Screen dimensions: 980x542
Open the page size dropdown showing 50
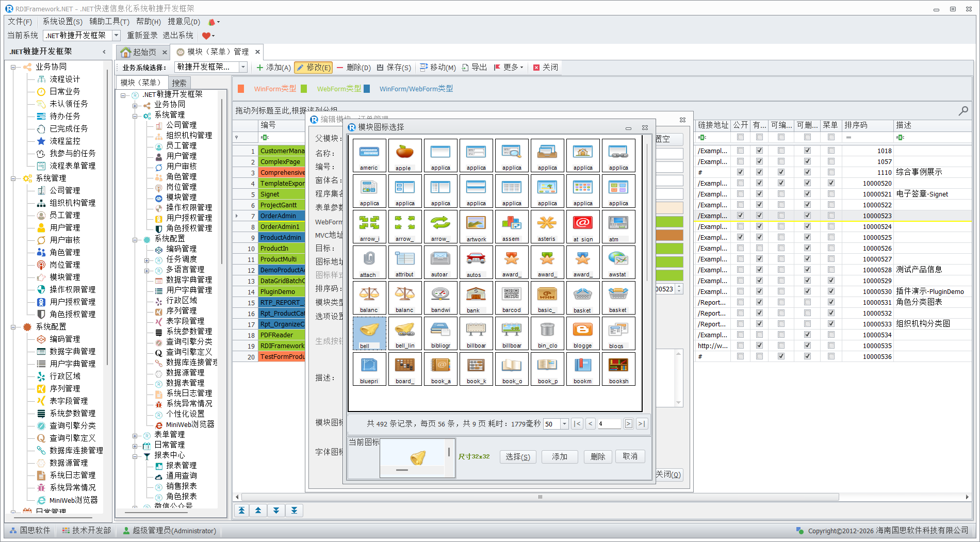click(564, 424)
